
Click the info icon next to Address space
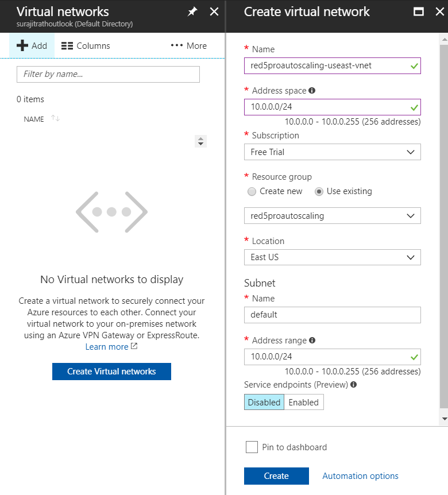click(312, 91)
